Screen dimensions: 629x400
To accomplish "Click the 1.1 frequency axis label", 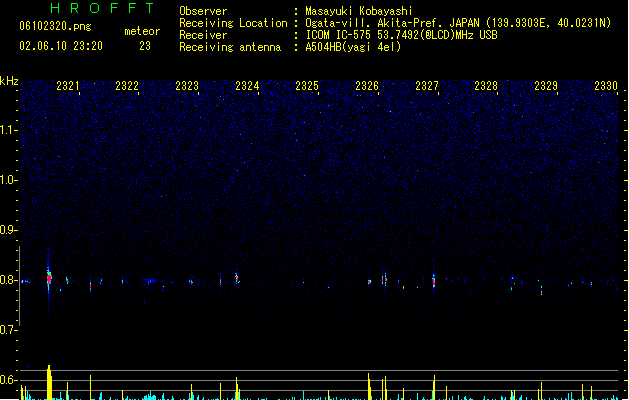I will pyautogui.click(x=9, y=130).
